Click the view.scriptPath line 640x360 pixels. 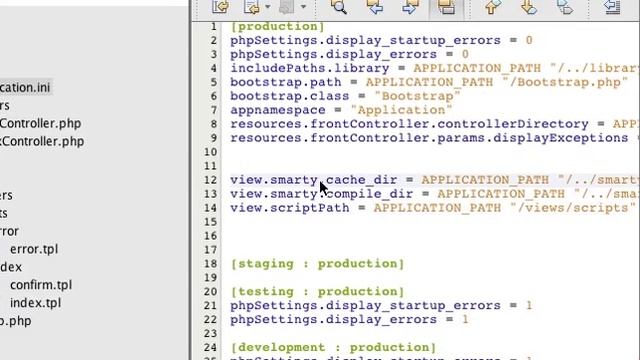click(433, 208)
